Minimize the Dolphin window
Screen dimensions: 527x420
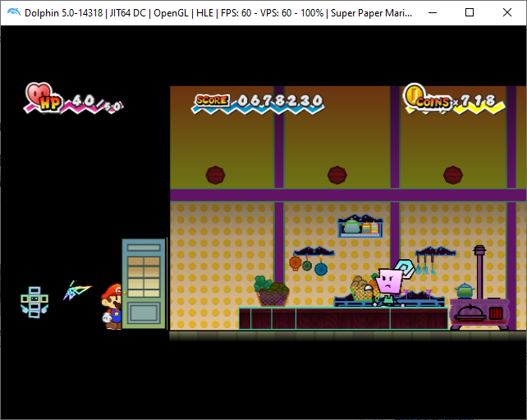[x=433, y=13]
